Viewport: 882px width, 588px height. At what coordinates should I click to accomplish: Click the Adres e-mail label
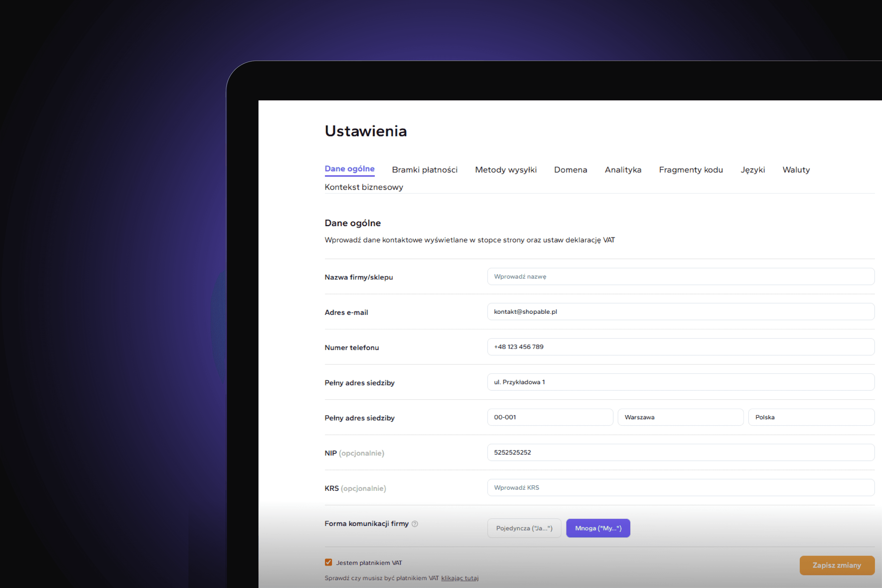pyautogui.click(x=346, y=313)
